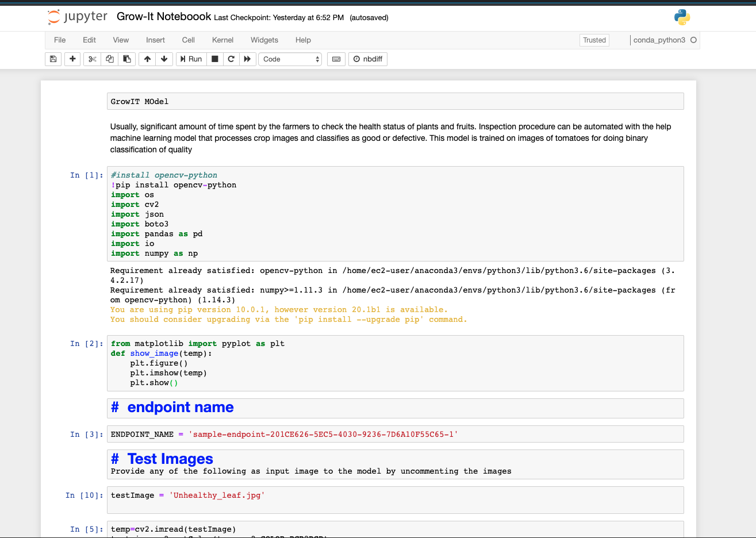Viewport: 756px width, 538px height.
Task: Rename the Grow-It Notebook title
Action: (164, 17)
